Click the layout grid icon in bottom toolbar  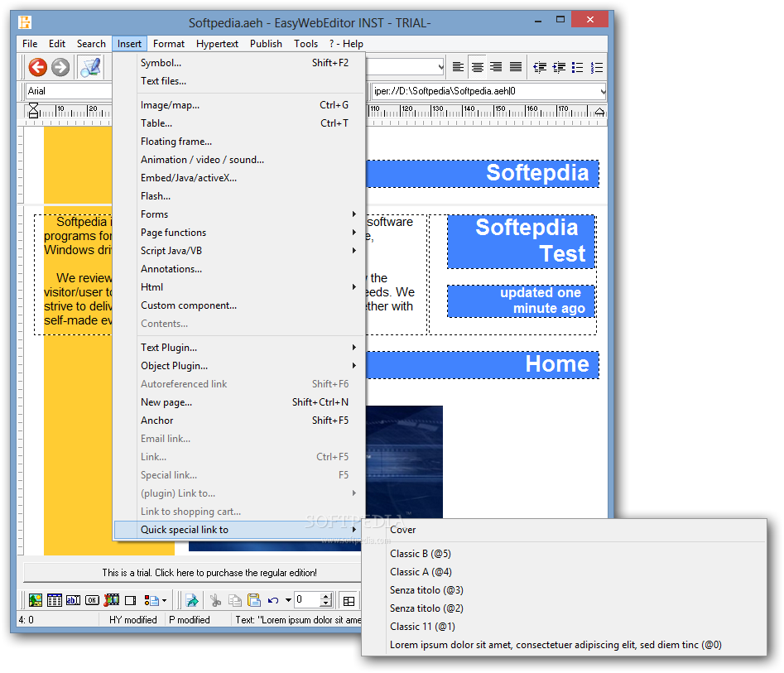349,600
